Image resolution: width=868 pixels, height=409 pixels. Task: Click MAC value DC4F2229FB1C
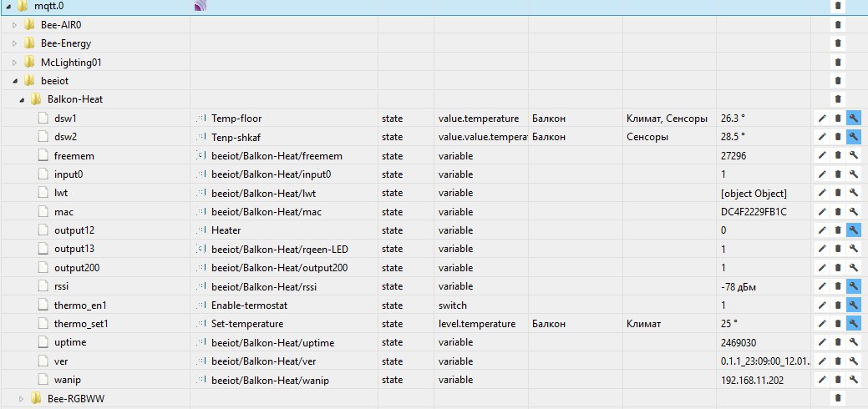click(754, 212)
